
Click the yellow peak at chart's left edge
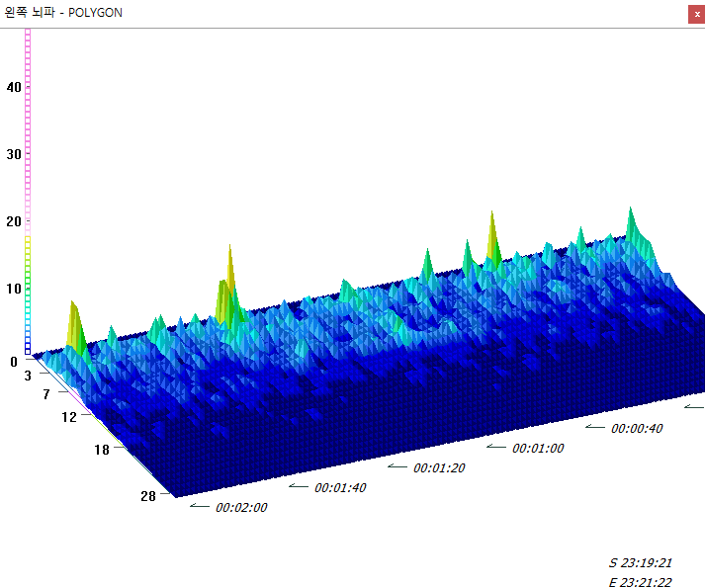coord(74,324)
